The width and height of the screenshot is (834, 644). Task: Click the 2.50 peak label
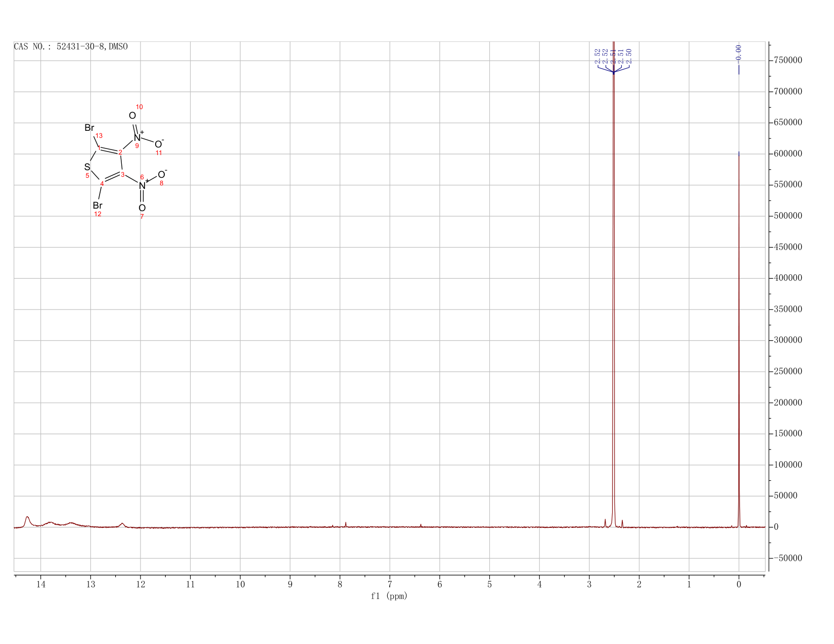629,56
